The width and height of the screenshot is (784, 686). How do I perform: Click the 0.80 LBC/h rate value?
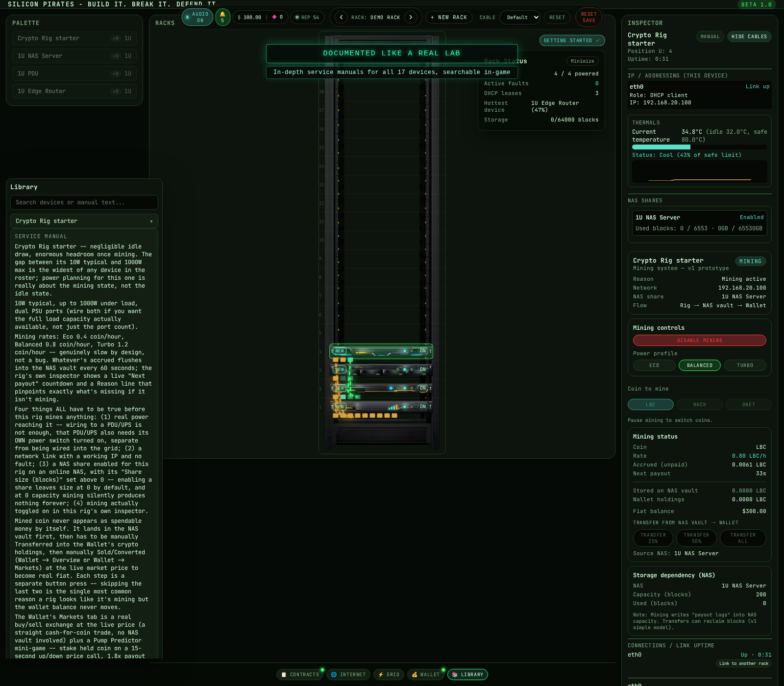749,456
